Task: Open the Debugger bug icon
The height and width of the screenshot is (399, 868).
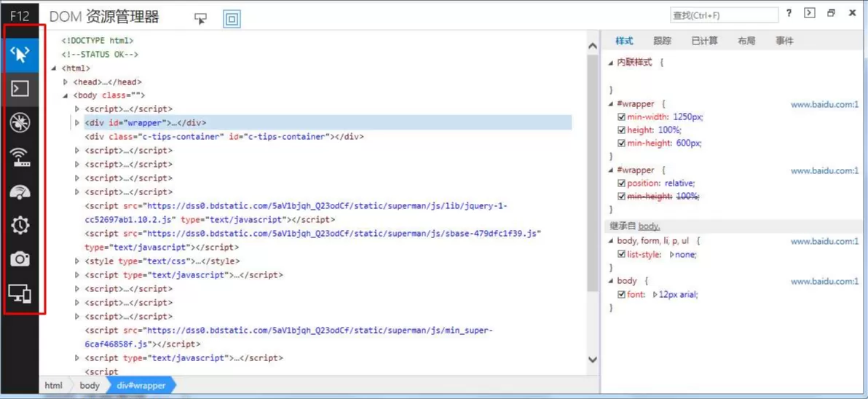Action: point(20,123)
